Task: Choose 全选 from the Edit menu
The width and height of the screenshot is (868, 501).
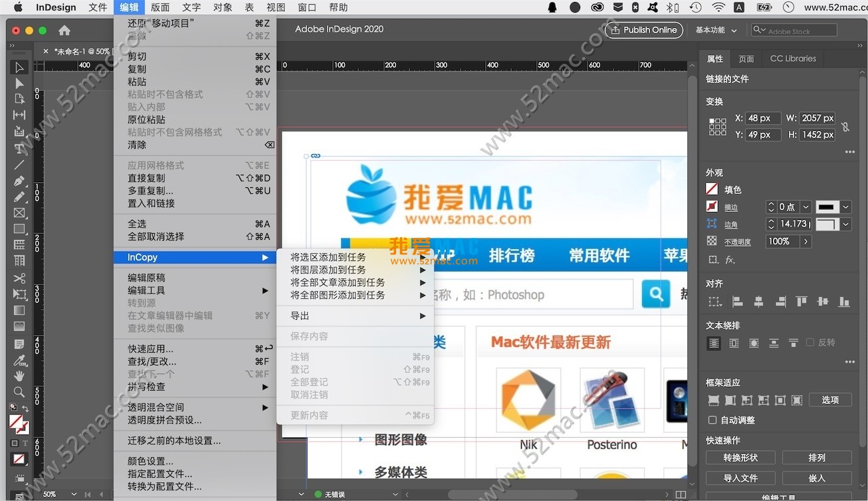Action: (195, 224)
